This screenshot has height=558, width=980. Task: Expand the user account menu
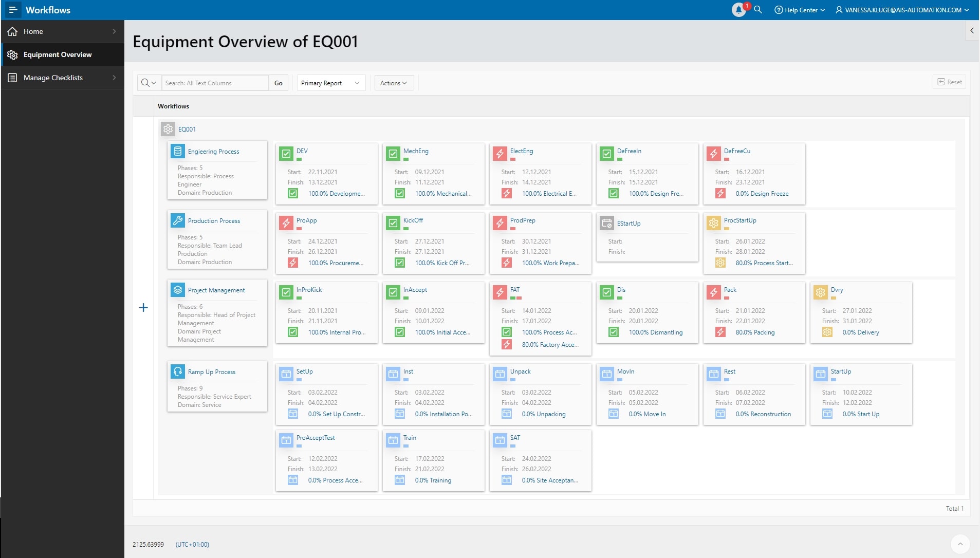902,10
